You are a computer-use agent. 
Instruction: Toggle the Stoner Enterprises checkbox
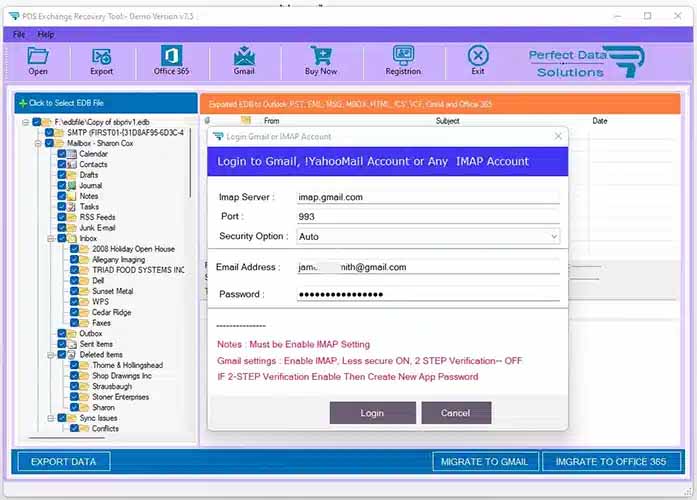(x=75, y=397)
